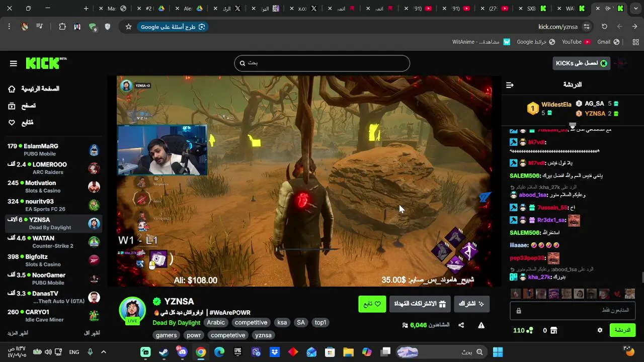Open DanasTV channel in sidebar
This screenshot has height=362, width=644.
click(54, 297)
